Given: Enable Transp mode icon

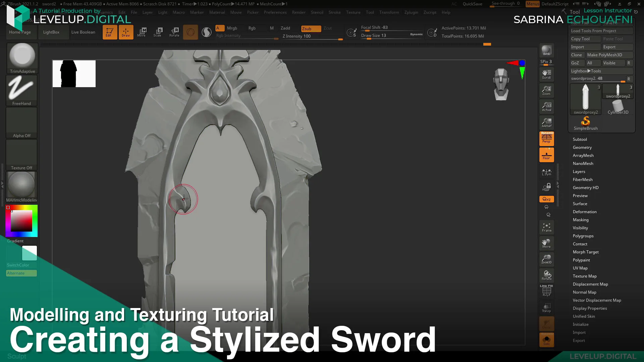Looking at the screenshot, I should (546, 307).
